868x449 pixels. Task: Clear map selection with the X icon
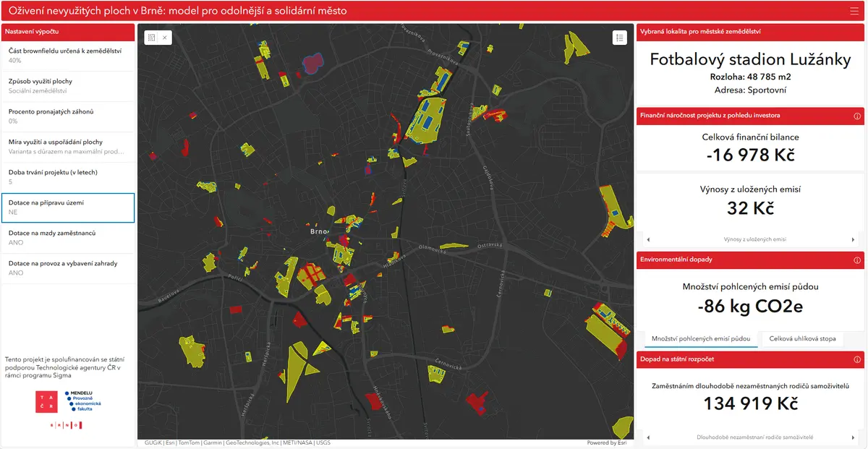pyautogui.click(x=165, y=38)
